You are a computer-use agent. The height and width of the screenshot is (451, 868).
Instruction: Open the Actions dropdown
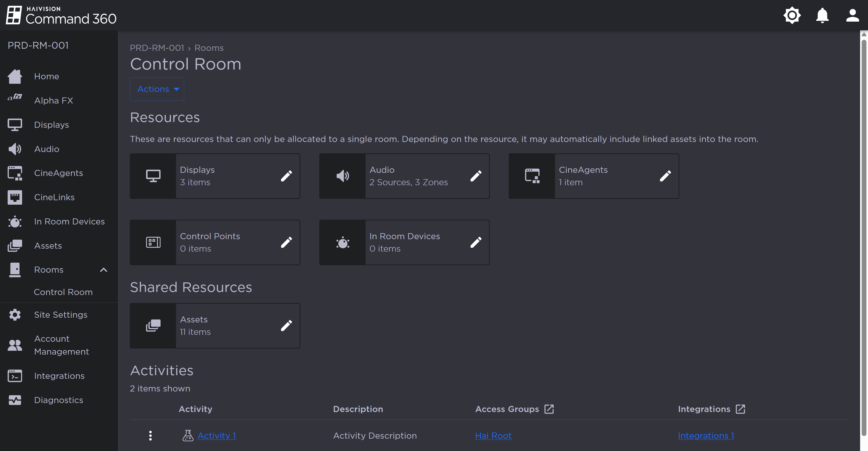pyautogui.click(x=157, y=89)
